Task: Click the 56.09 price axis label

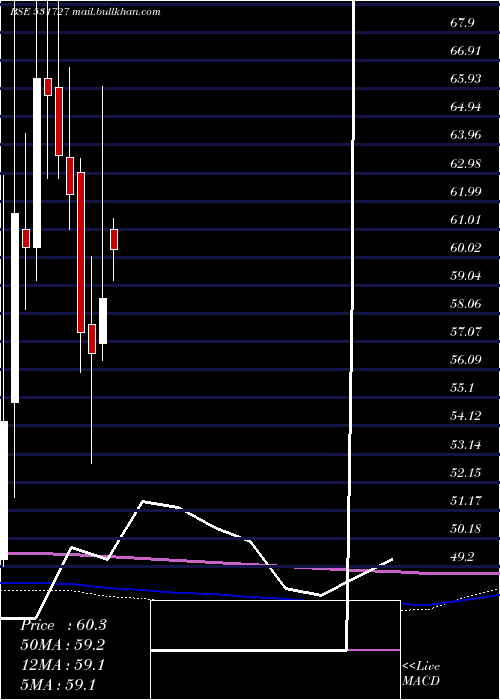Action: click(466, 360)
